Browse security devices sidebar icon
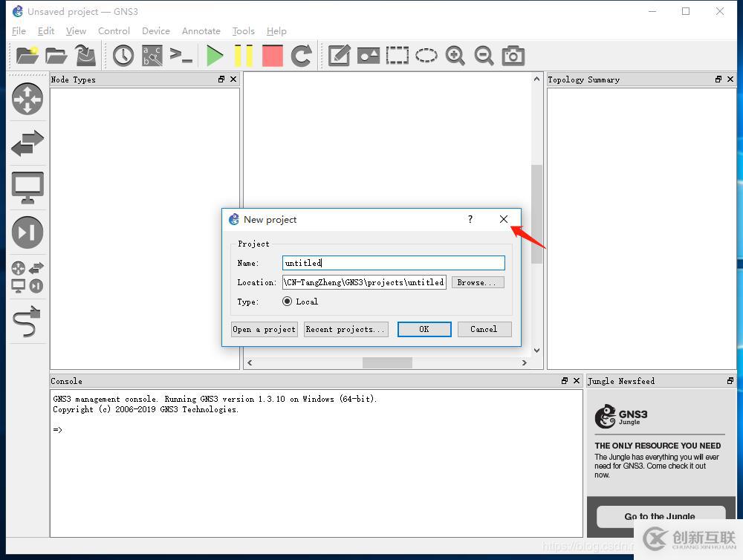743x560 pixels. pos(27,232)
